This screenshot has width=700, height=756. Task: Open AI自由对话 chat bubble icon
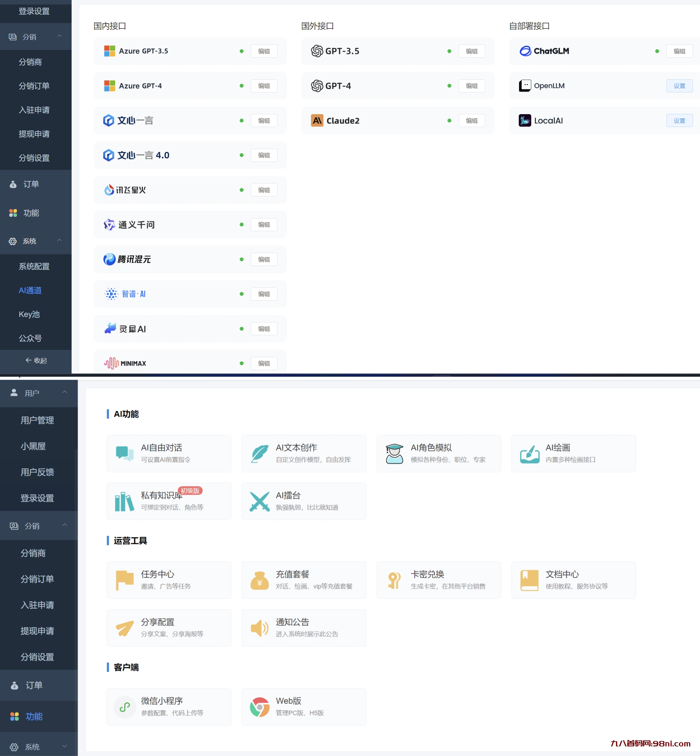(x=125, y=453)
